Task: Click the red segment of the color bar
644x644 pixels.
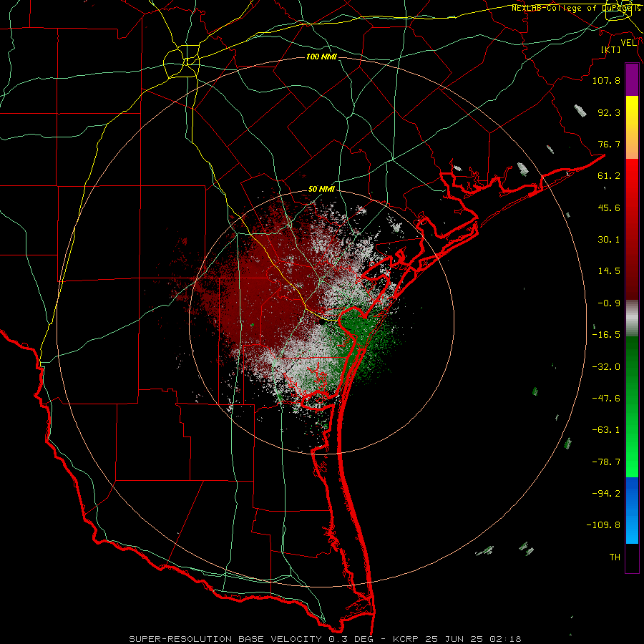Action: (632, 229)
